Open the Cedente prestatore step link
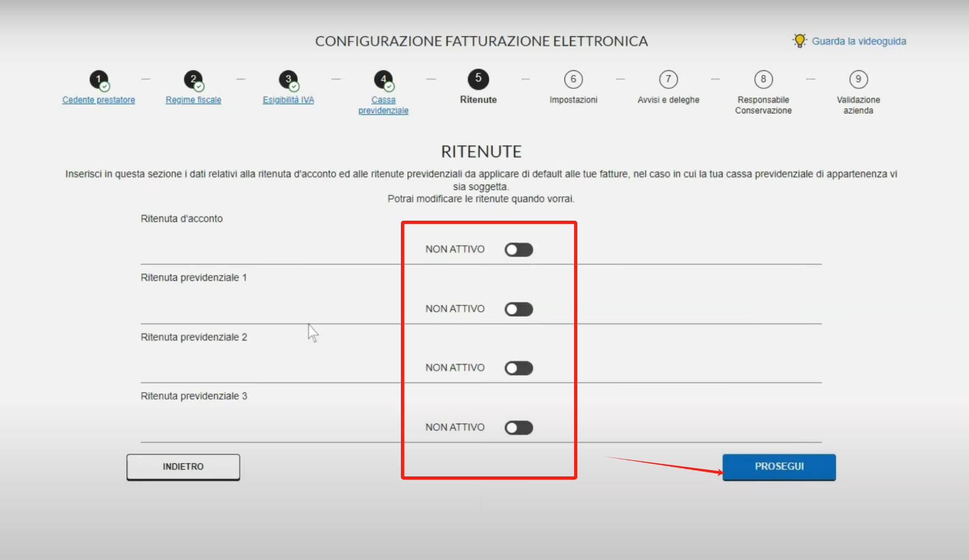Image resolution: width=969 pixels, height=560 pixels. (x=99, y=100)
